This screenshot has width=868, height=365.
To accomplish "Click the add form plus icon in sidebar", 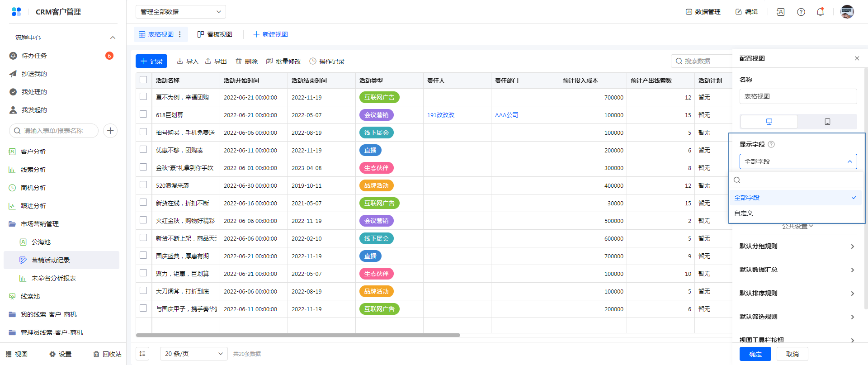I will [110, 131].
